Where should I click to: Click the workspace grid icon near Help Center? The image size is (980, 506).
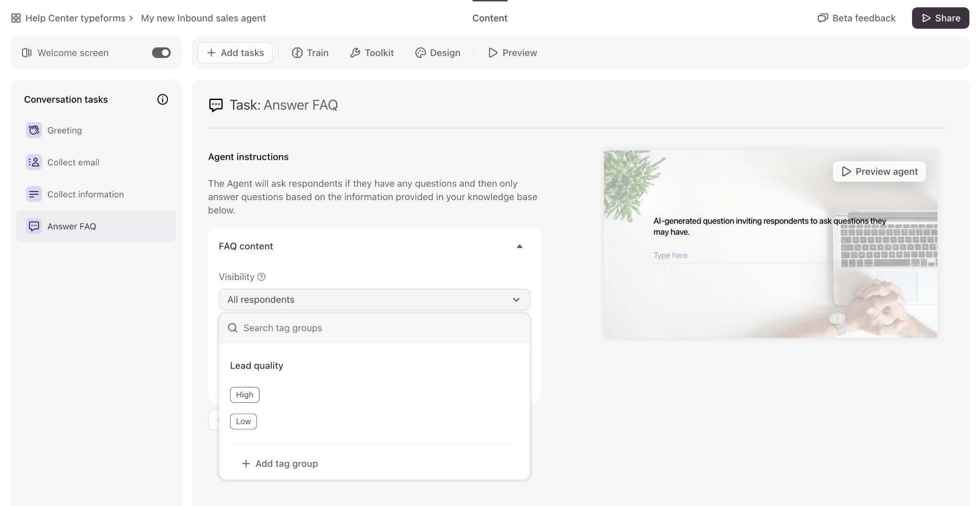[x=16, y=18]
